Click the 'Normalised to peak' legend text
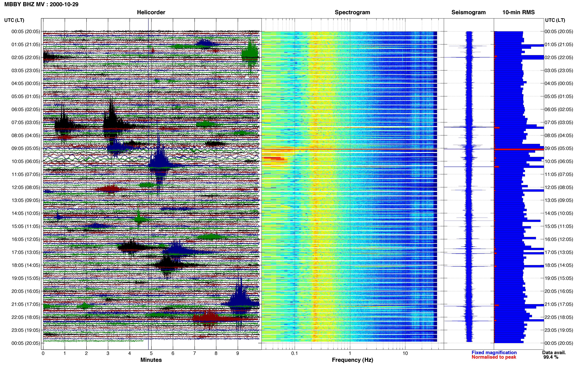Image resolution: width=588 pixels, height=368 pixels. [x=494, y=357]
